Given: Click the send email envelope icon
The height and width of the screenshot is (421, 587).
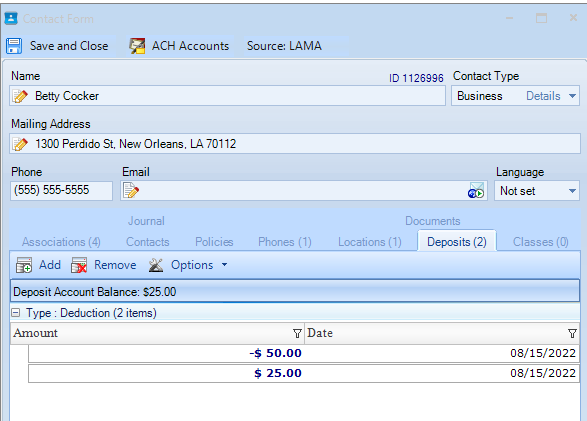Looking at the screenshot, I should [x=476, y=190].
